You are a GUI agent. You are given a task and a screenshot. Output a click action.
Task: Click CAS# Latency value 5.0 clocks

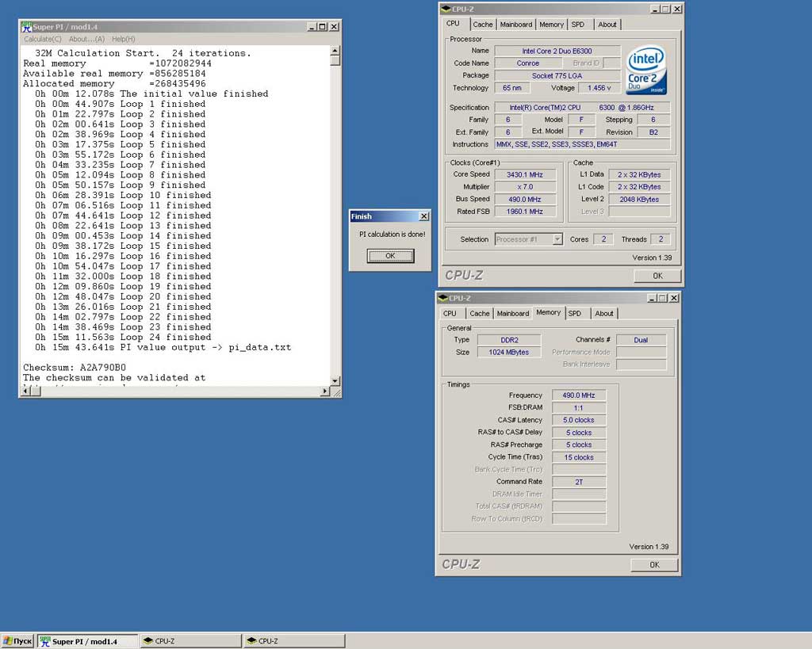(578, 420)
